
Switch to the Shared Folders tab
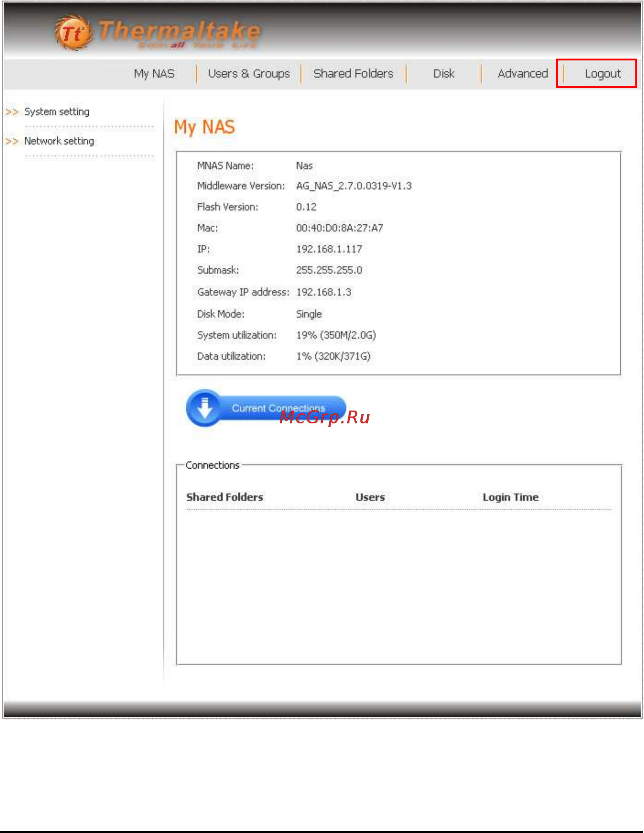pyautogui.click(x=353, y=74)
